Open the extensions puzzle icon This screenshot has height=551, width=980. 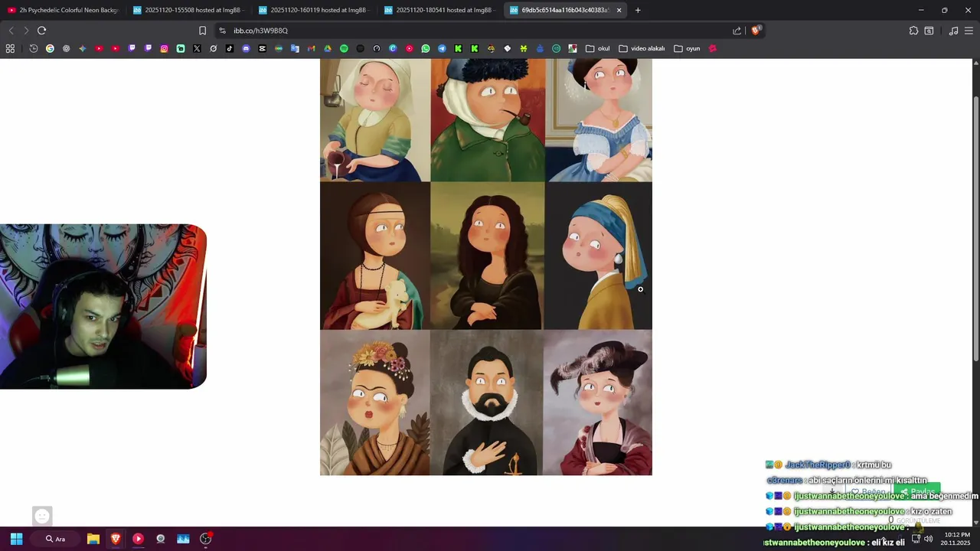coord(913,31)
